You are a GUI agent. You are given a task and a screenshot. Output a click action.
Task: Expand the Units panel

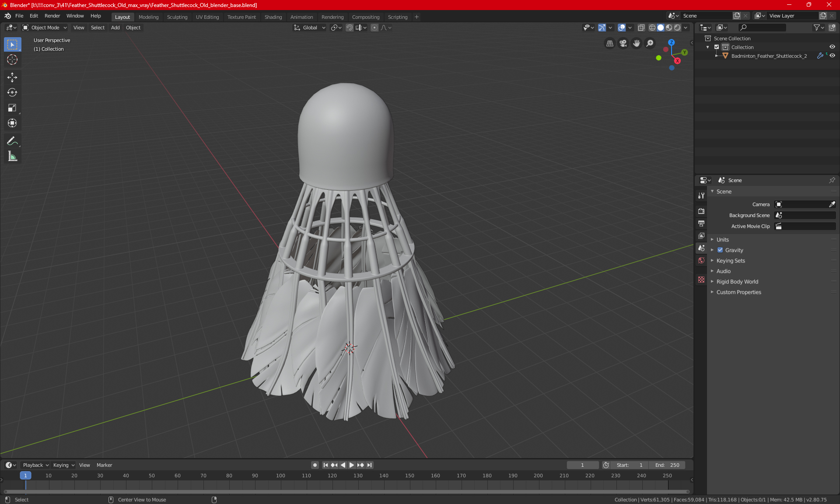point(722,240)
